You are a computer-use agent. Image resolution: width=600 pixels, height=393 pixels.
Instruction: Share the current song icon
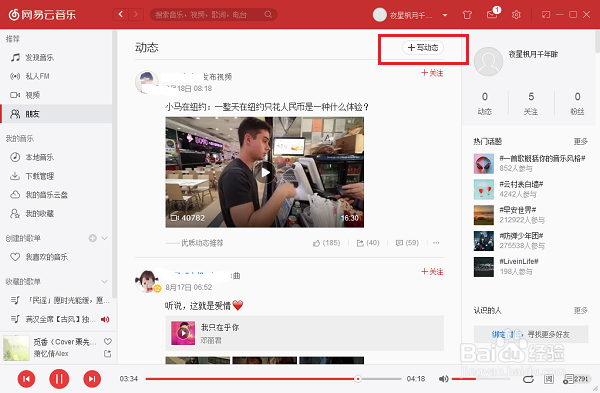(108, 354)
